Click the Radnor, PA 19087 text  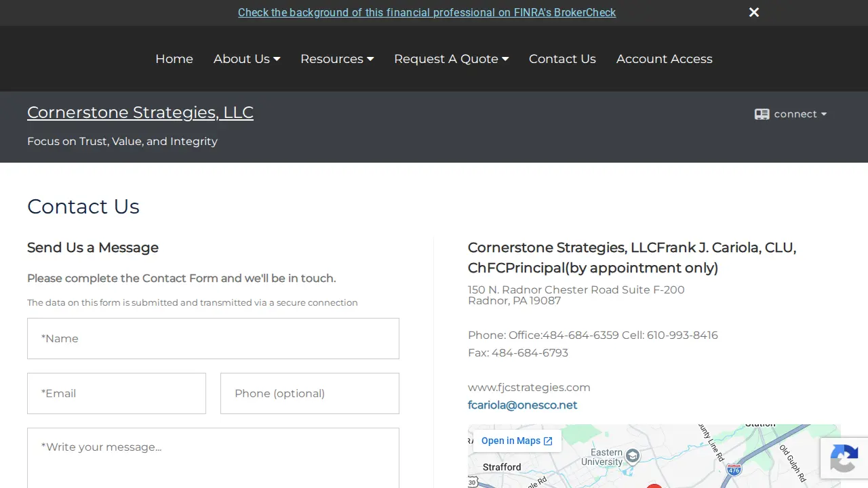(514, 301)
